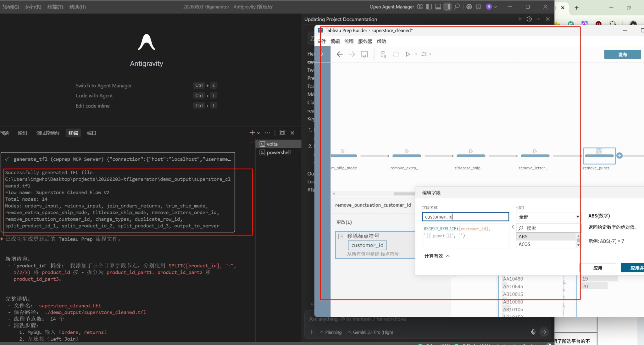
Task: Toggle the Antigravity primary side bar
Action: pyautogui.click(x=429, y=7)
